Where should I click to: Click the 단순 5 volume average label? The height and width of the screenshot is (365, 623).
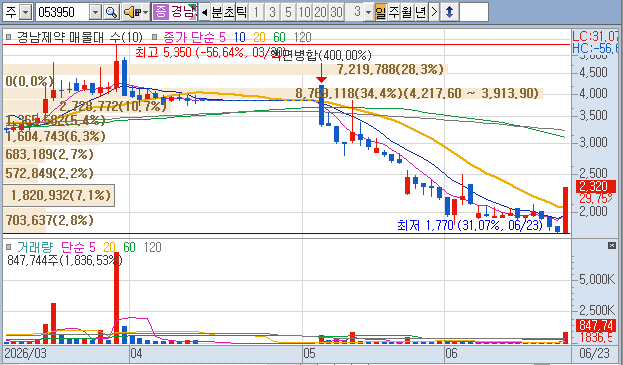[x=78, y=247]
